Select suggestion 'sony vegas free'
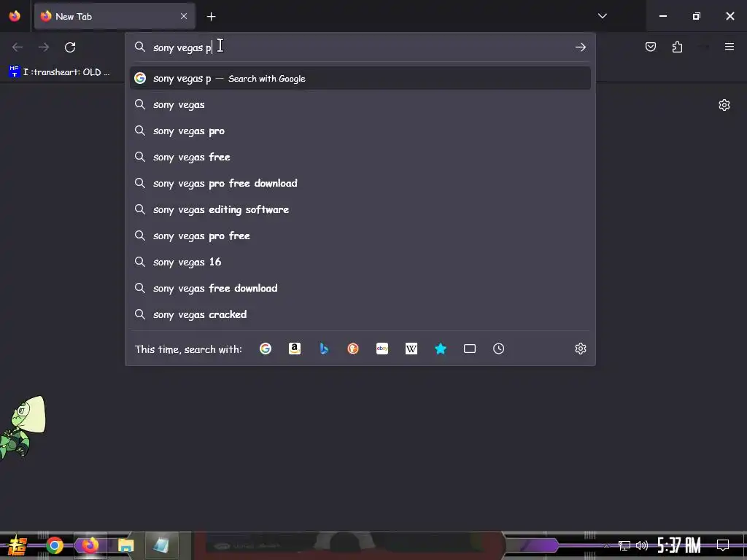Screen dimensions: 747x560 click(360, 157)
